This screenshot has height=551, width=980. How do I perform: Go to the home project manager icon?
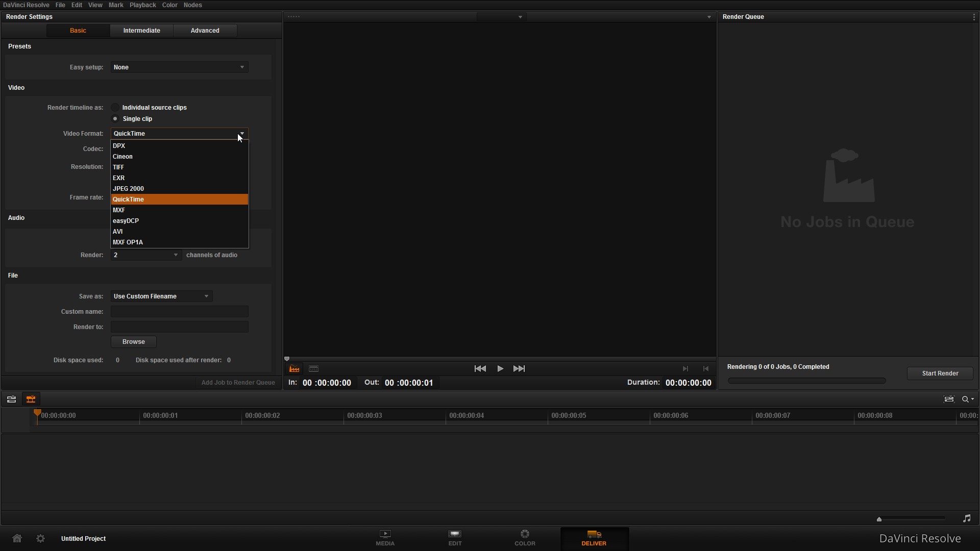[17, 538]
